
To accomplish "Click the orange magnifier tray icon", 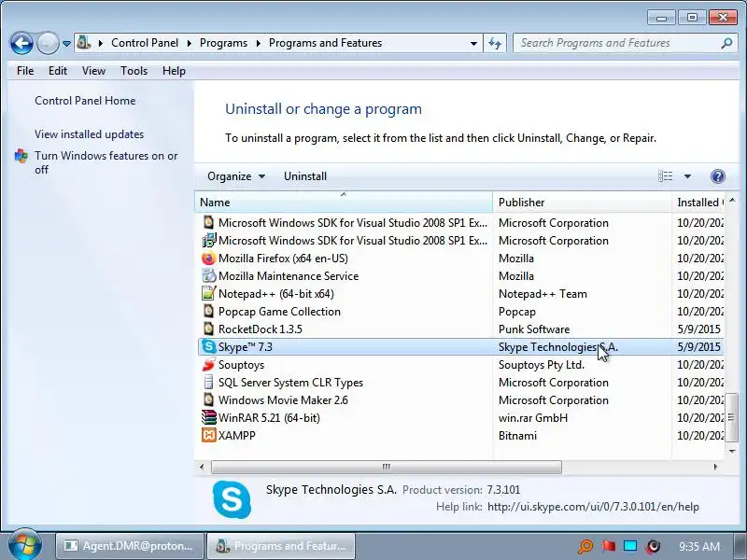I will click(x=585, y=546).
